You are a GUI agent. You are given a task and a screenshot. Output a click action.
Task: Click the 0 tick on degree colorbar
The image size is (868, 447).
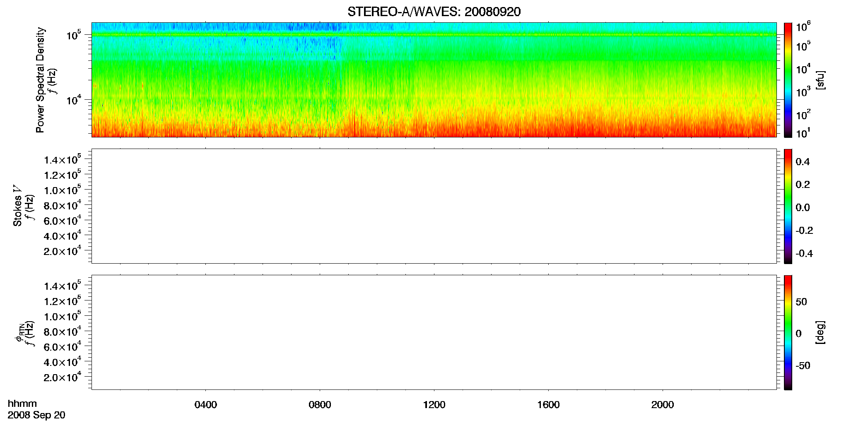point(799,334)
